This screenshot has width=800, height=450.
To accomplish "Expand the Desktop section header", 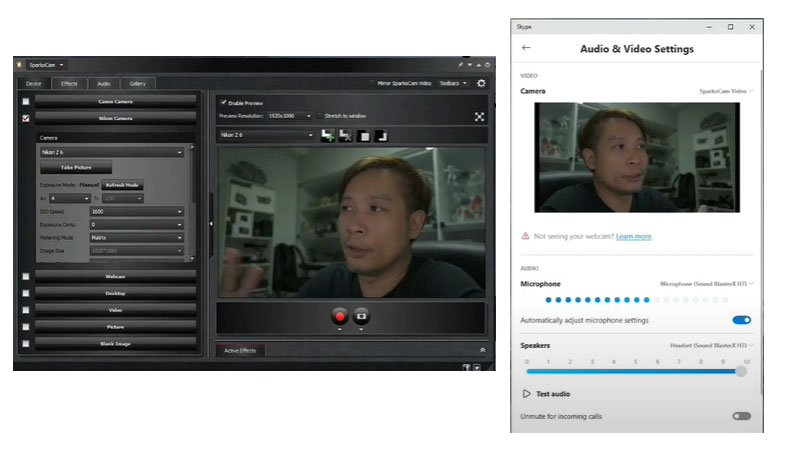I will click(115, 293).
